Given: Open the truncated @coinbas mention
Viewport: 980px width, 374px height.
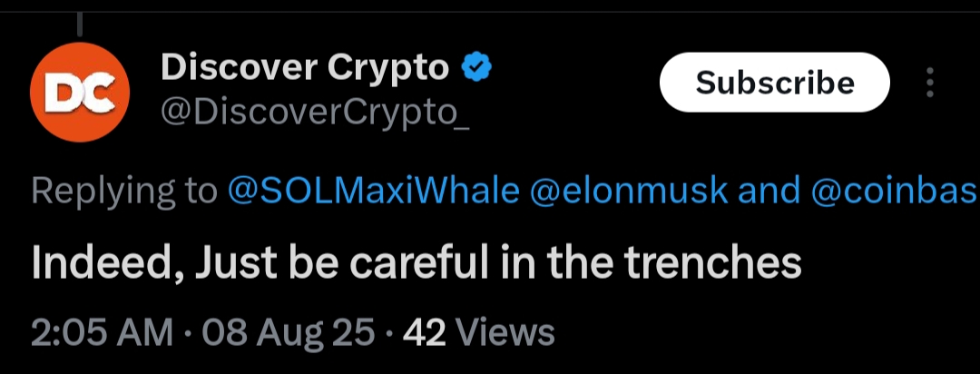Looking at the screenshot, I should (x=896, y=192).
